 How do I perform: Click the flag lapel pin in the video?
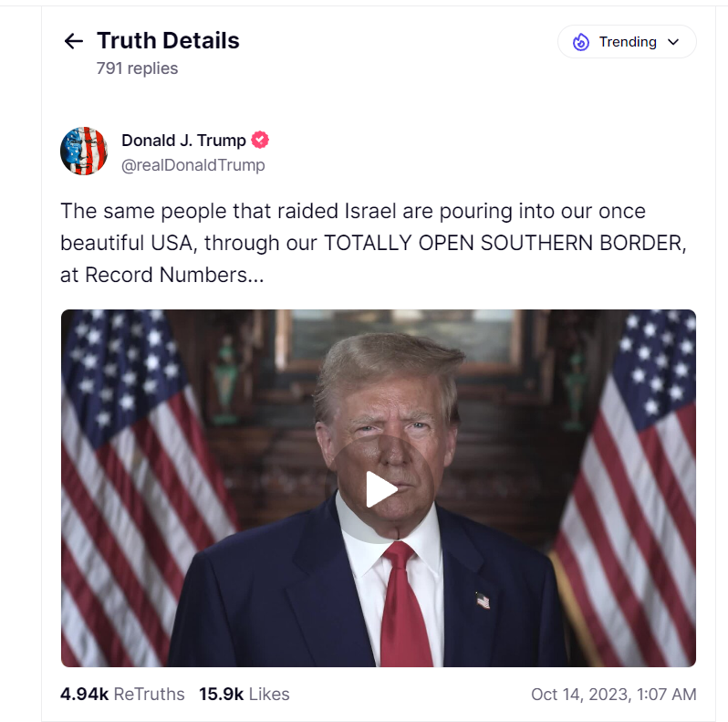coord(483,601)
